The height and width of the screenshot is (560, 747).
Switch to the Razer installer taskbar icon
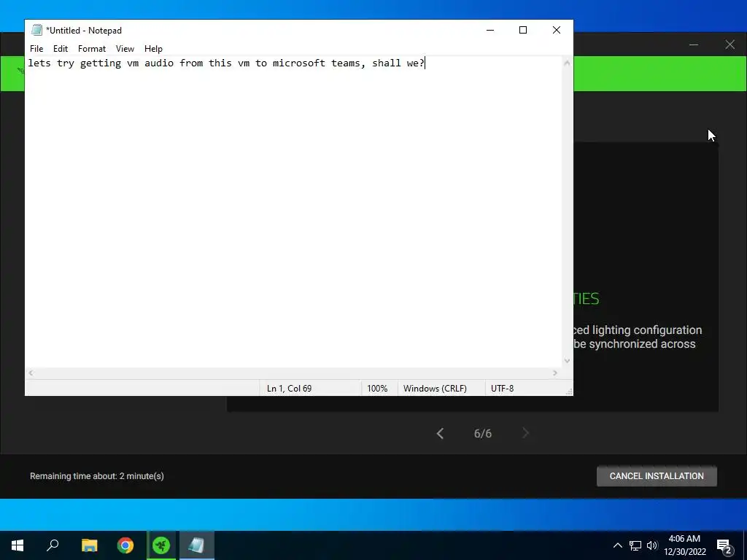coord(161,545)
